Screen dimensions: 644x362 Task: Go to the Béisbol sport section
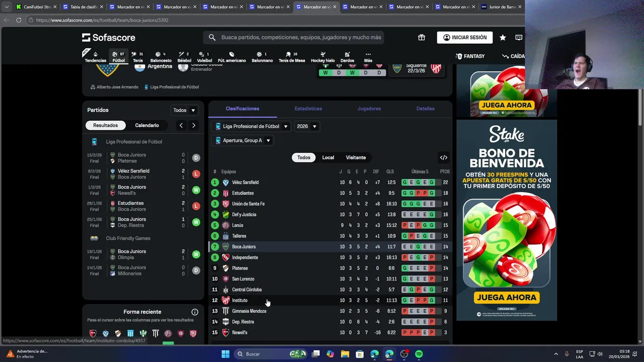tap(184, 57)
